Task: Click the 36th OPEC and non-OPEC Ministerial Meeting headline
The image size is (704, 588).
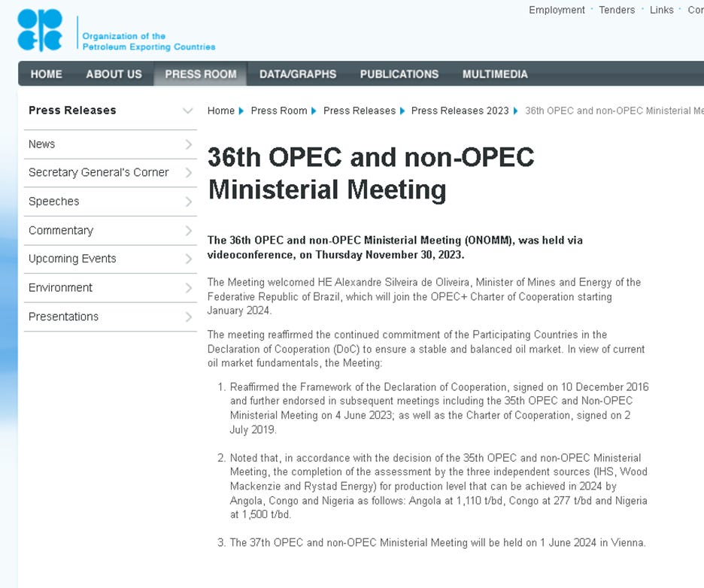Action: click(370, 173)
